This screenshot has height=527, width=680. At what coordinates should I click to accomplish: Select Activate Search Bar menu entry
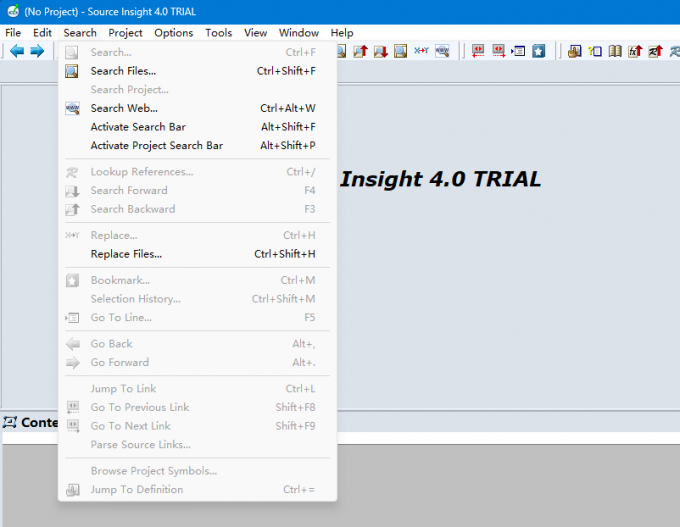tap(197, 127)
